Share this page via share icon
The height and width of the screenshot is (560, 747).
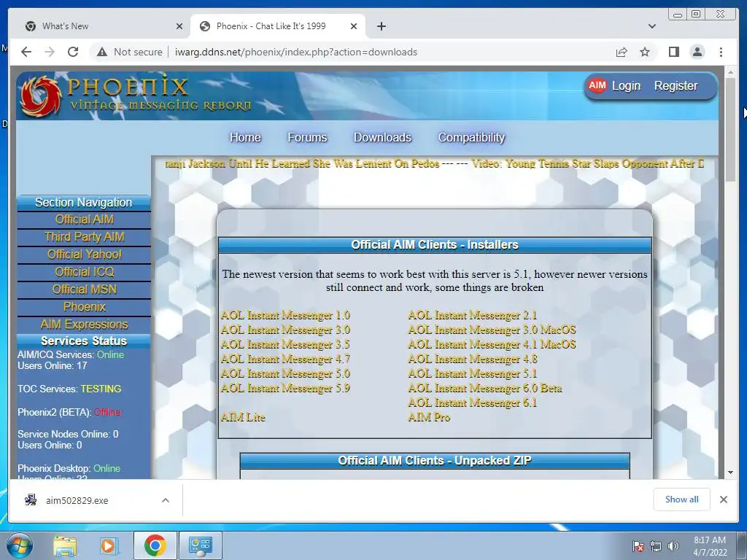click(622, 52)
